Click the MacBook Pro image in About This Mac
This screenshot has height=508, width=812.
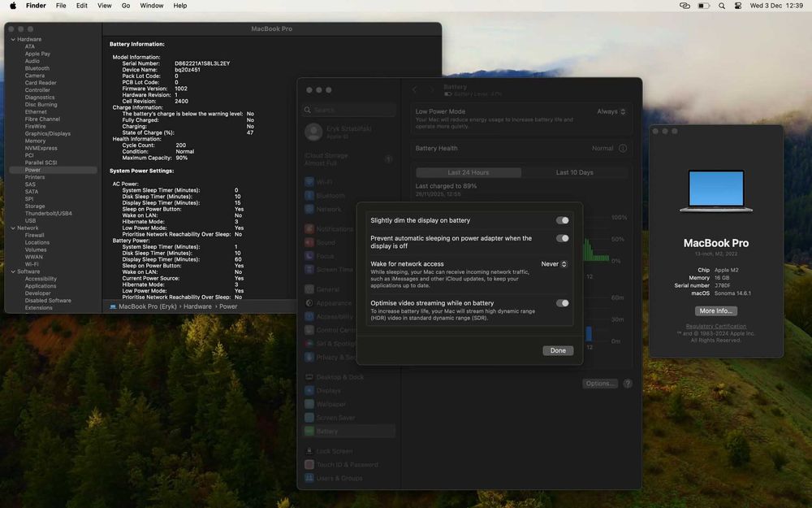[715, 191]
